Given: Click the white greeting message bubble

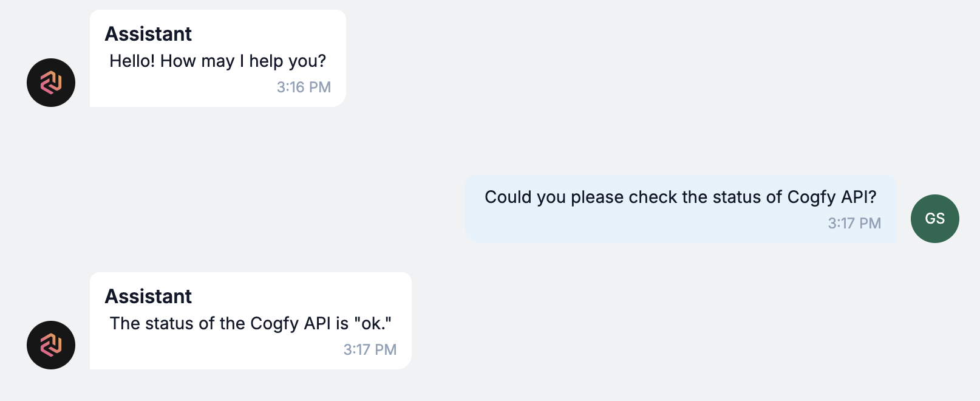Looking at the screenshot, I should (x=218, y=58).
